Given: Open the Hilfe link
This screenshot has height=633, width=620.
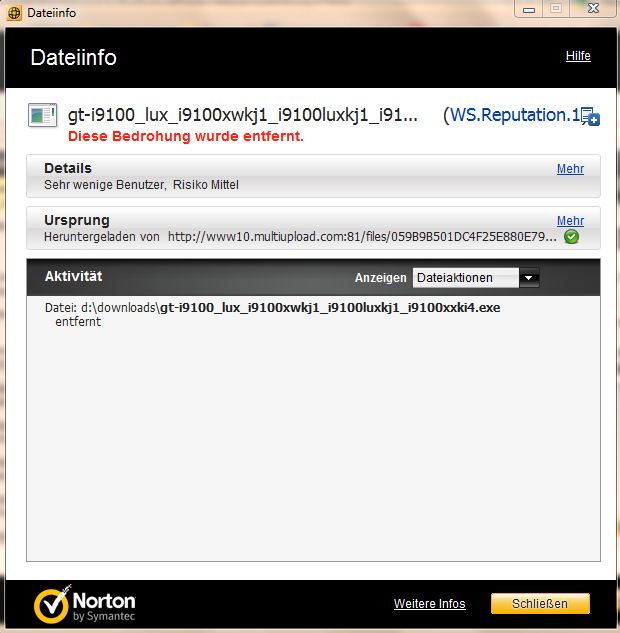Looking at the screenshot, I should 578,56.
